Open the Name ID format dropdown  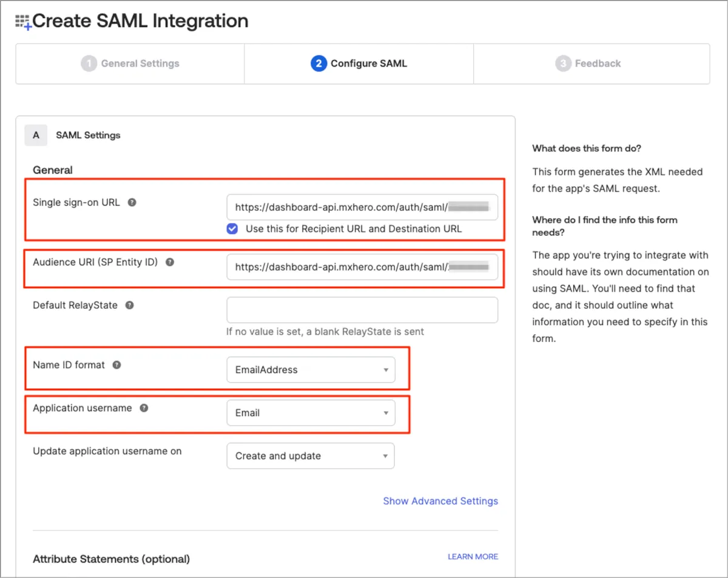(311, 370)
